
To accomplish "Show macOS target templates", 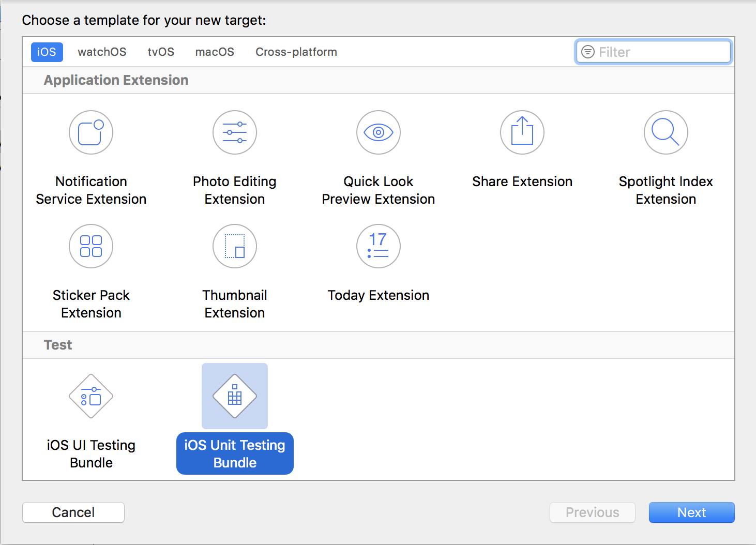I will 215,52.
